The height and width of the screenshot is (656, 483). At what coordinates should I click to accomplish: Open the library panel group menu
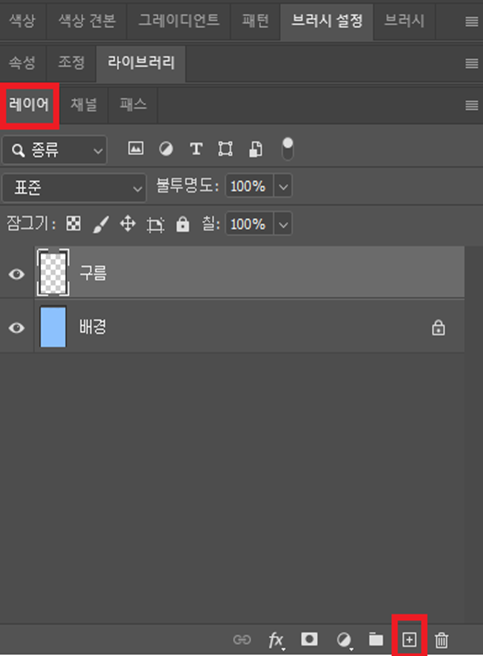pyautogui.click(x=472, y=63)
